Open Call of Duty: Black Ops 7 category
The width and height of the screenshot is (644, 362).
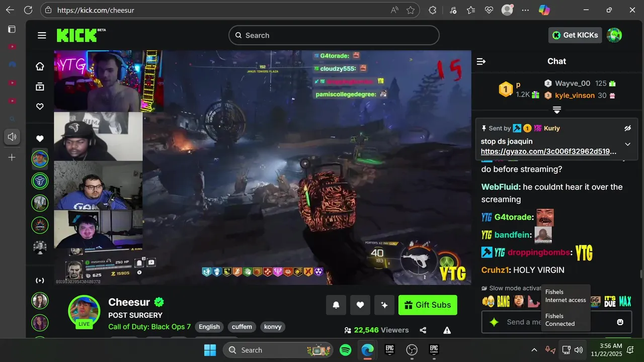coord(149,327)
